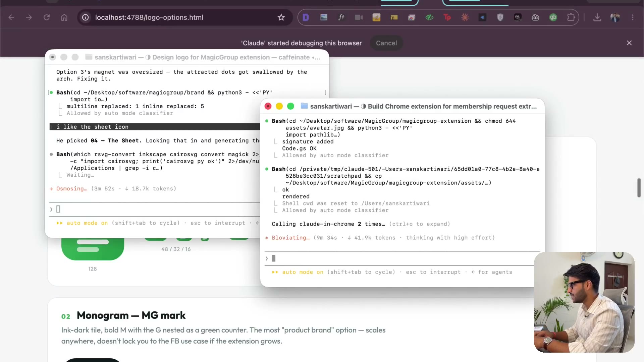This screenshot has height=362, width=644.
Task: Click the green '02' option number
Action: click(x=66, y=316)
